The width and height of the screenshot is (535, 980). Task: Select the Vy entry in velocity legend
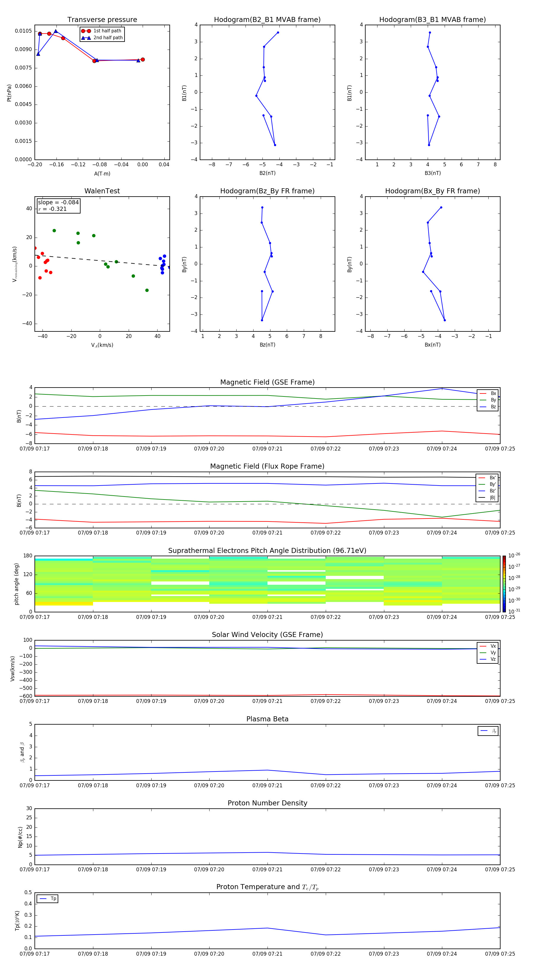(x=488, y=652)
